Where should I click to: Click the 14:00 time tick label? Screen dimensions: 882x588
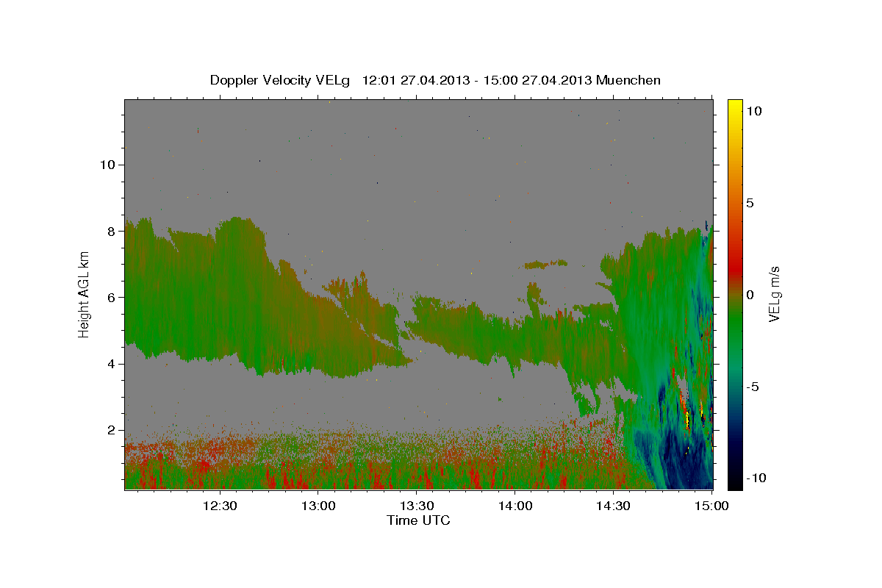coord(515,506)
